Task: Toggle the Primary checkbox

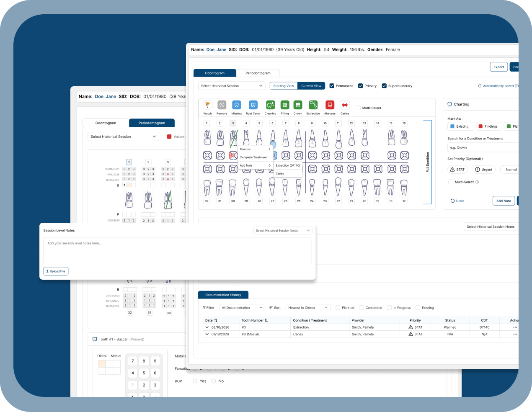Action: [x=360, y=86]
